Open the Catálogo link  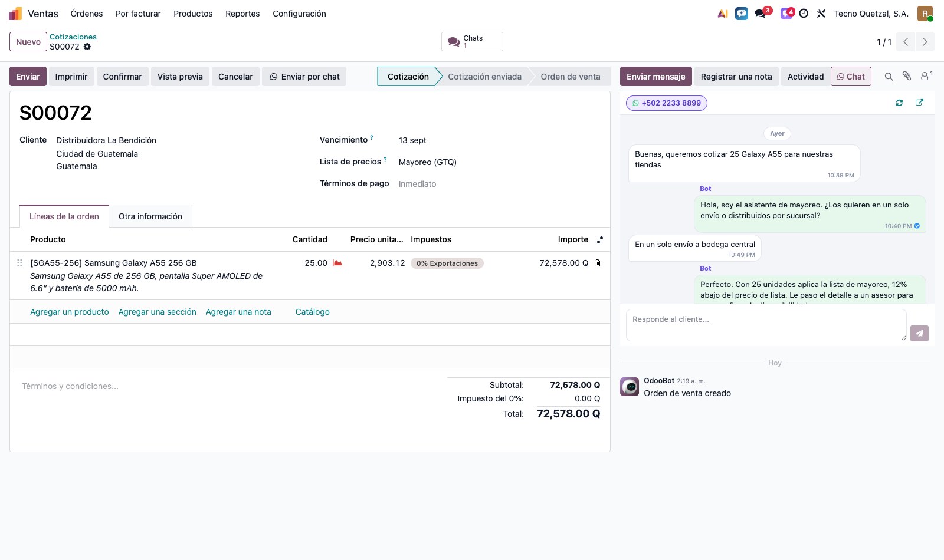tap(313, 312)
